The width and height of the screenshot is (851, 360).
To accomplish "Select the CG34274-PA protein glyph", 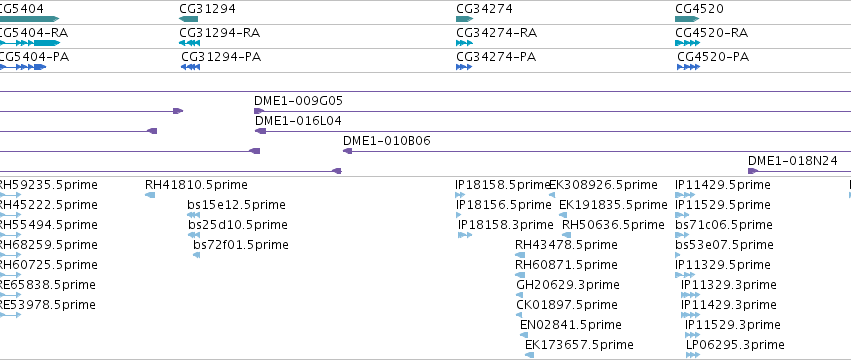I will (464, 67).
